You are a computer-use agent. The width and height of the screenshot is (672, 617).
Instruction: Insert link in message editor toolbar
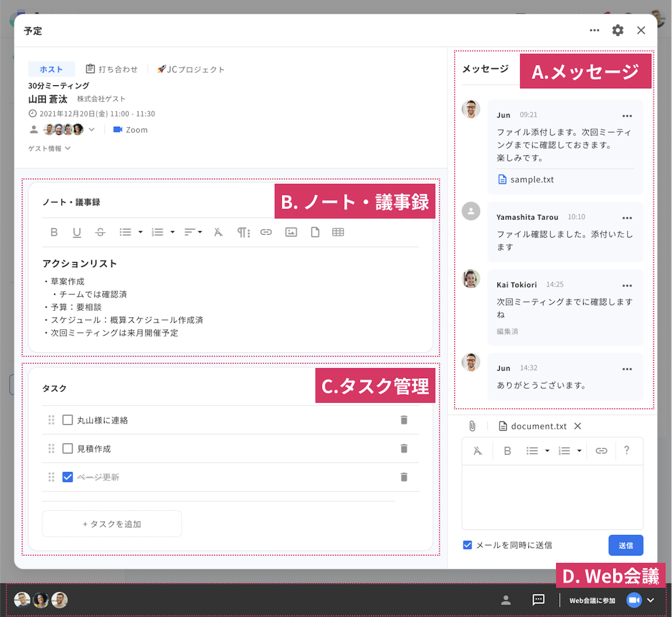pos(601,451)
